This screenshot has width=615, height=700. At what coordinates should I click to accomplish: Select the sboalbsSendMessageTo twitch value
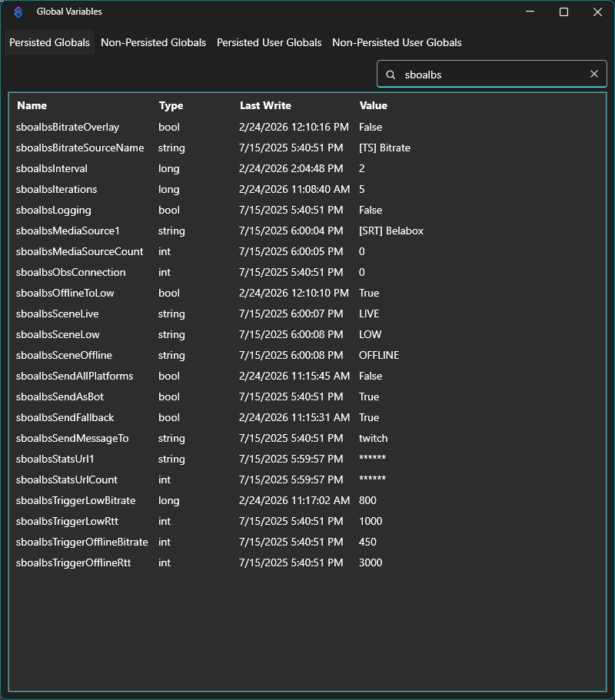pos(373,438)
